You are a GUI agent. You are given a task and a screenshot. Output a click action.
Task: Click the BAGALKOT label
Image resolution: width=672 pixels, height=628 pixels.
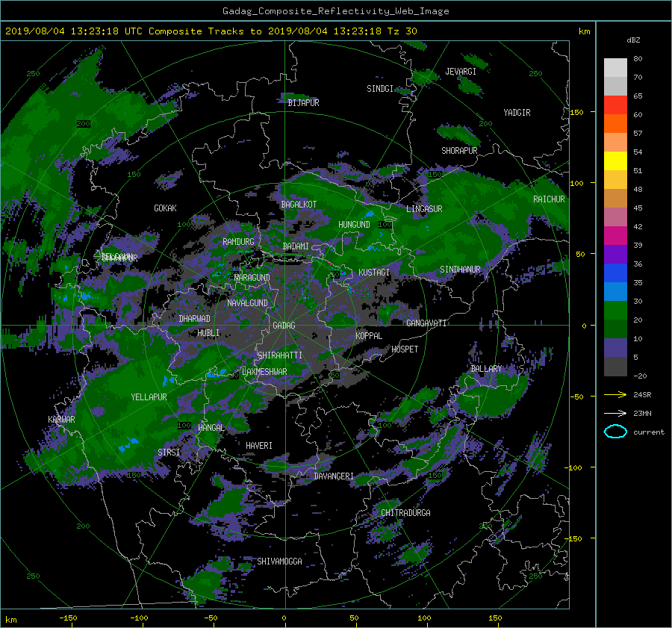click(299, 205)
